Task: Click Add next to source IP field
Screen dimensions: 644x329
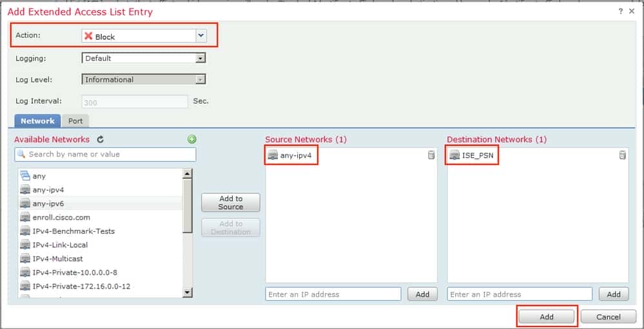Action: click(422, 294)
